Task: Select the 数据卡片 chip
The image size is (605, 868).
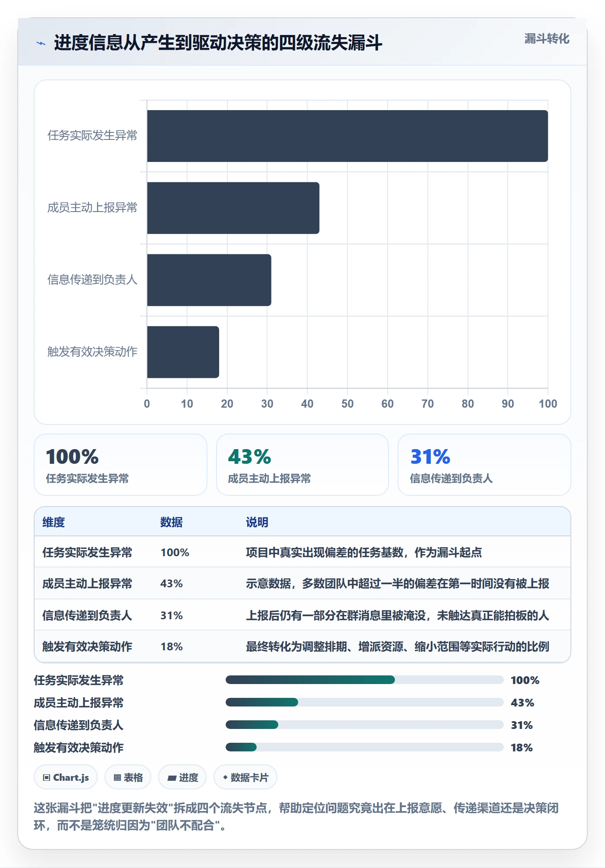Action: [x=245, y=777]
